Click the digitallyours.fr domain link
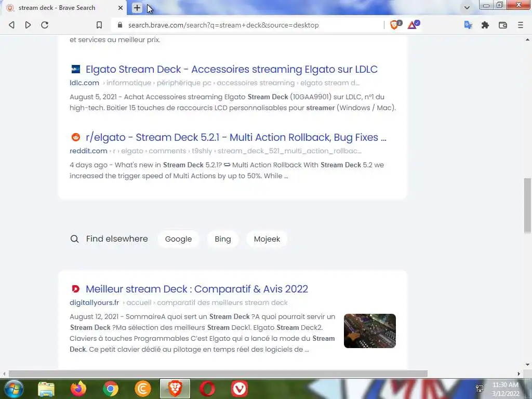Screen dimensions: 532x399 pyautogui.click(x=95, y=303)
